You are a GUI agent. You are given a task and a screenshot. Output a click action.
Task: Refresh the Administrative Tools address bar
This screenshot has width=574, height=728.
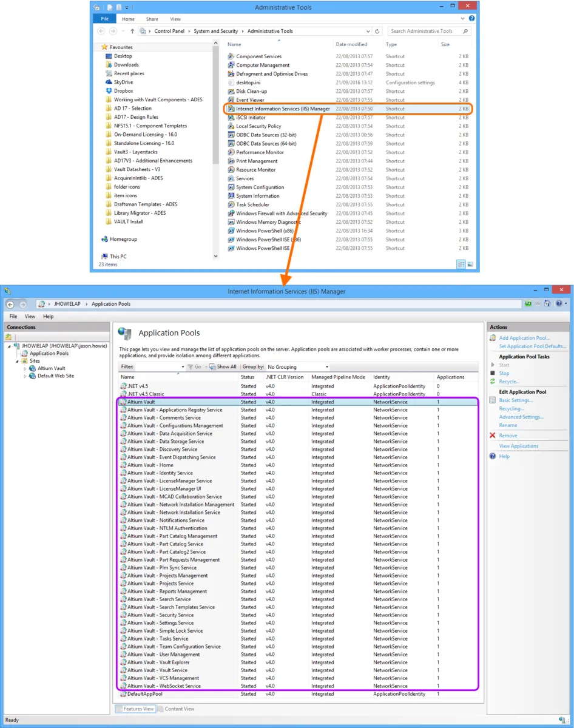point(377,31)
